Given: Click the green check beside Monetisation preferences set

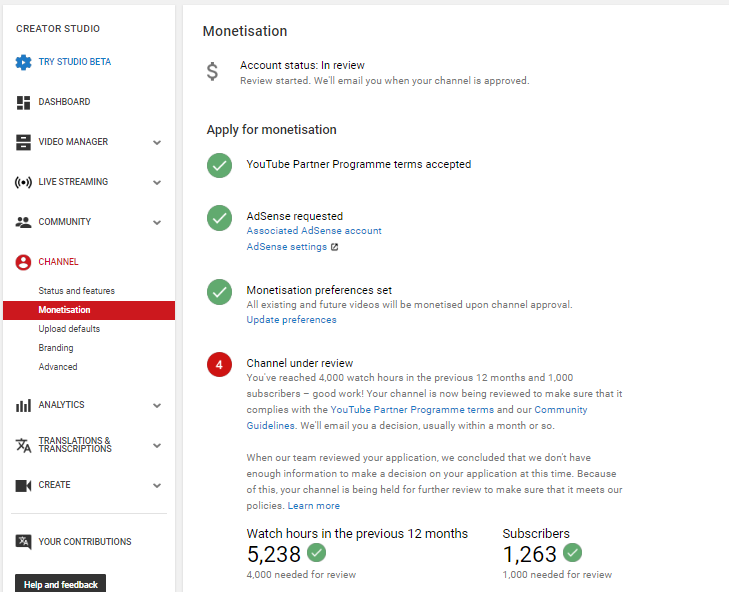Looking at the screenshot, I should [219, 292].
